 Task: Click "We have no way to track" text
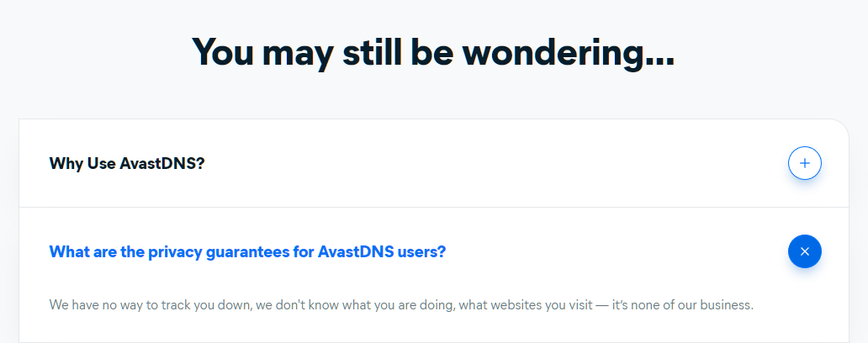click(122, 304)
